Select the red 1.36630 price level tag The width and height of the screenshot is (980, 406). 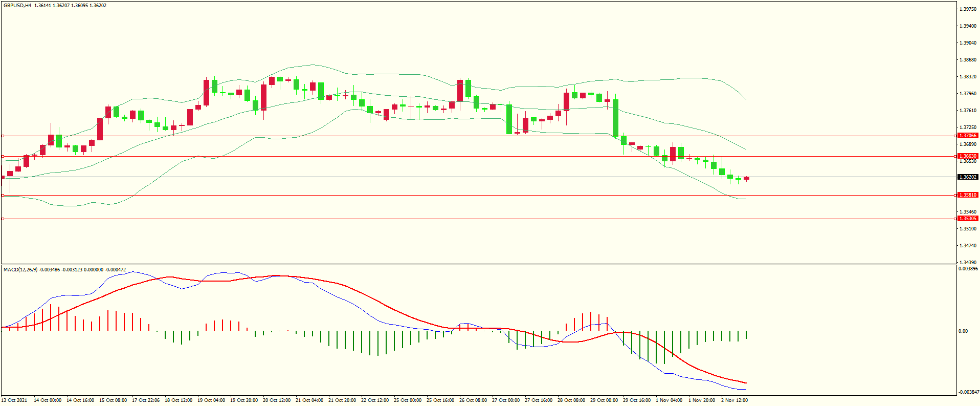pyautogui.click(x=967, y=156)
